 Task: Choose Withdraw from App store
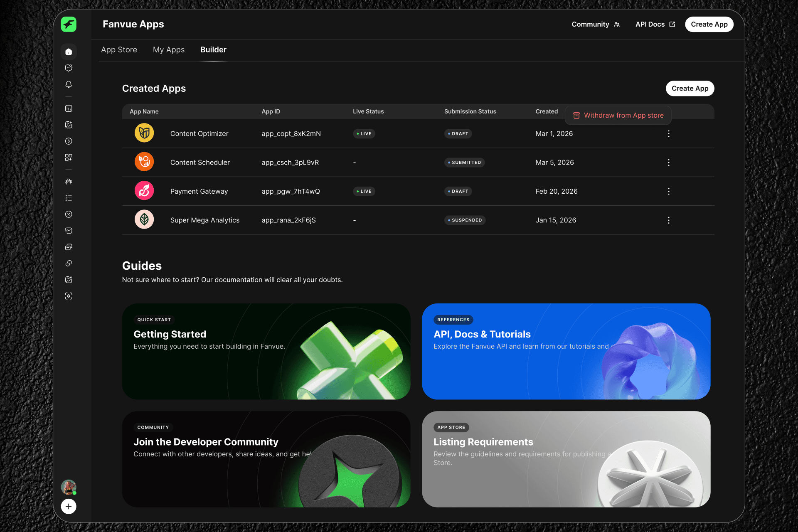pyautogui.click(x=618, y=116)
